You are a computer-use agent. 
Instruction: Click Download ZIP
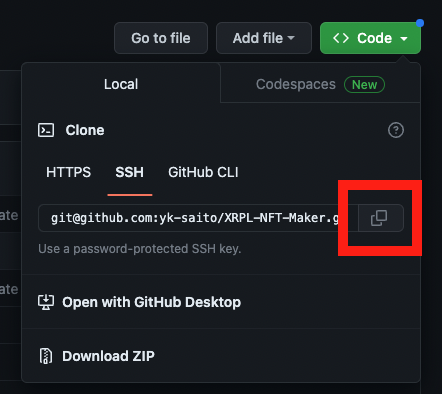(108, 356)
